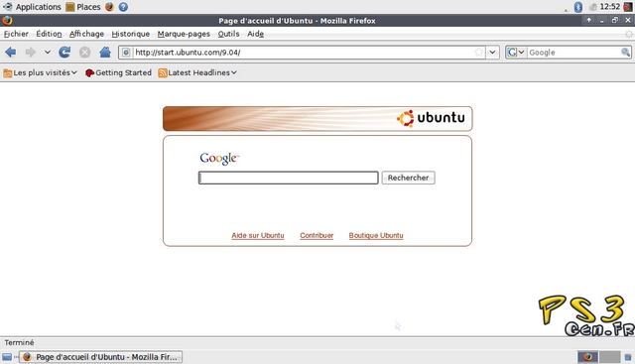This screenshot has width=635, height=364.
Task: Click the Terminé status bar text
Action: (x=19, y=342)
